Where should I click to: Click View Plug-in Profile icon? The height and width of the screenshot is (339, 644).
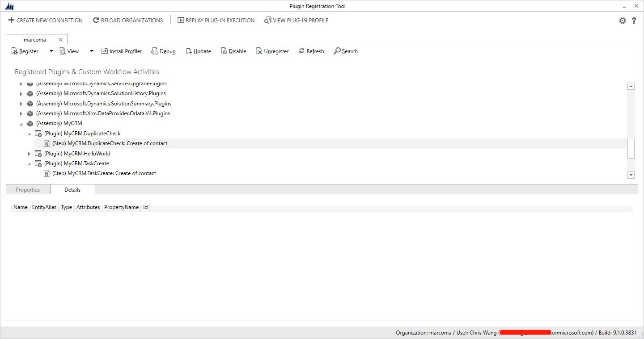268,20
